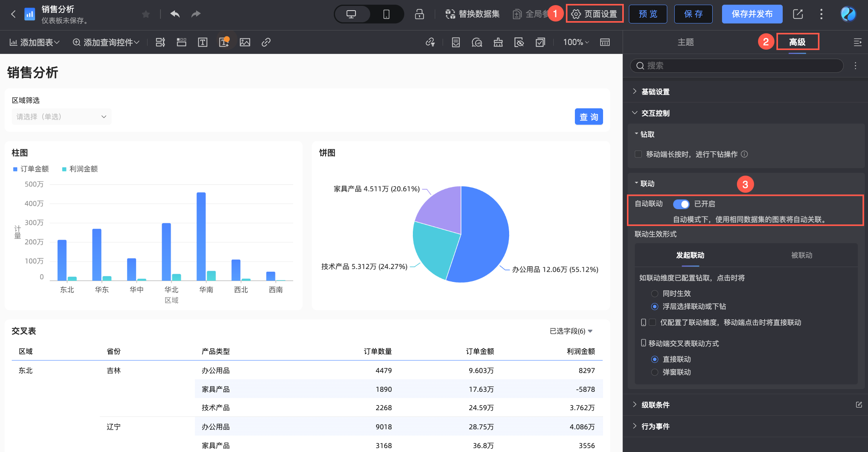Open the external share icon

[x=798, y=14]
